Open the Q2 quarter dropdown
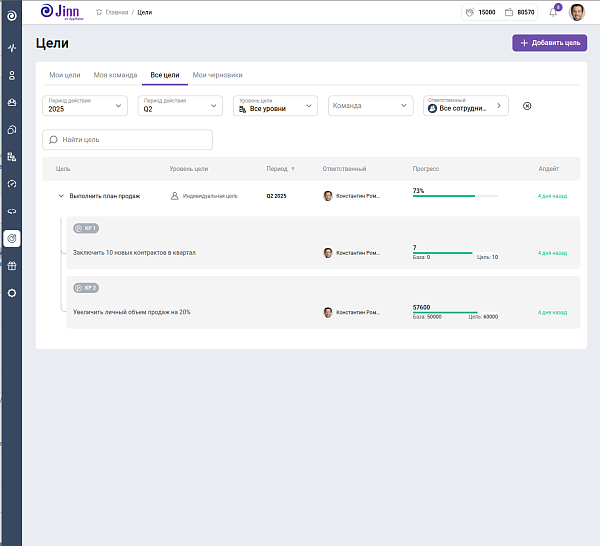 [x=180, y=106]
